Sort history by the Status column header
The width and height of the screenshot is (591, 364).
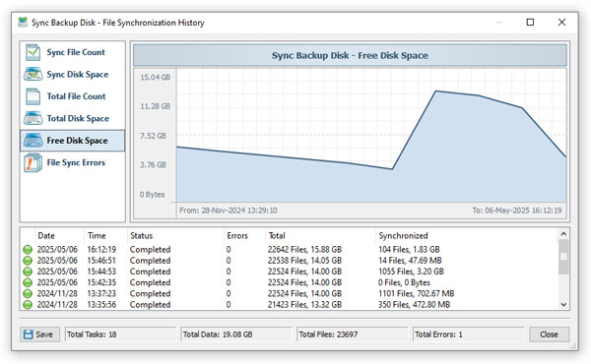pyautogui.click(x=175, y=236)
